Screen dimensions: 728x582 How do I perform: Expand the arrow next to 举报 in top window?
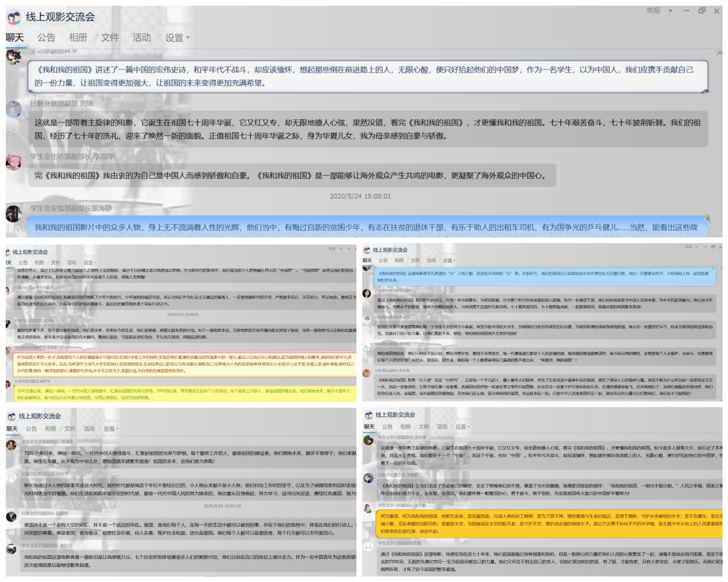(x=670, y=11)
